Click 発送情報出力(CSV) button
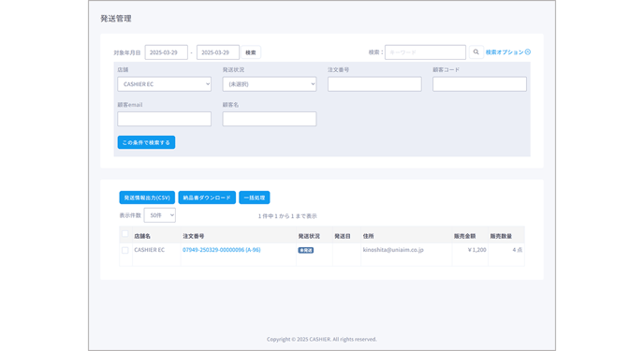This screenshot has width=644, height=351. tap(147, 197)
